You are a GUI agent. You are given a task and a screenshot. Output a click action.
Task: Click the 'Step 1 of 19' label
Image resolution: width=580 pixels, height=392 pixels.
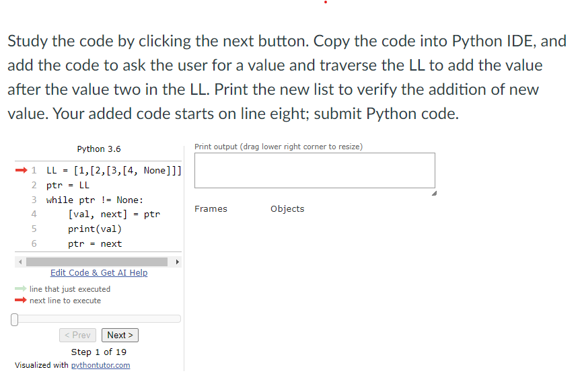(x=99, y=352)
